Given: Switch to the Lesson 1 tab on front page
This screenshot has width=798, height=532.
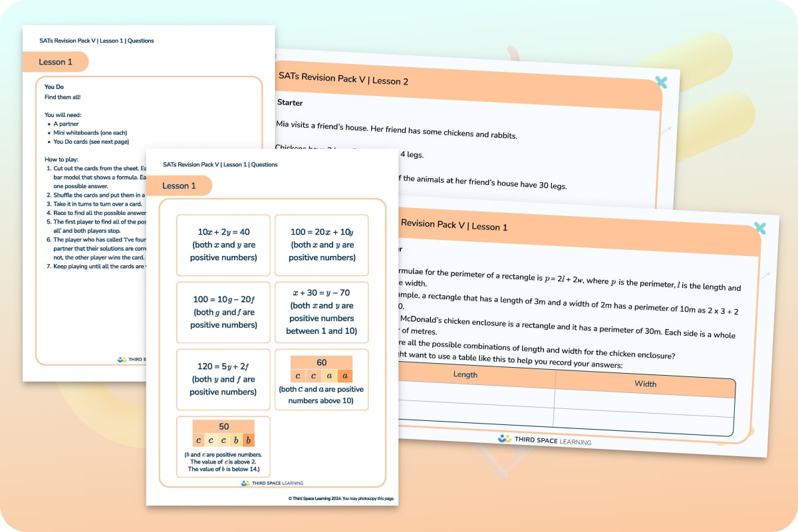Looking at the screenshot, I should (x=180, y=186).
